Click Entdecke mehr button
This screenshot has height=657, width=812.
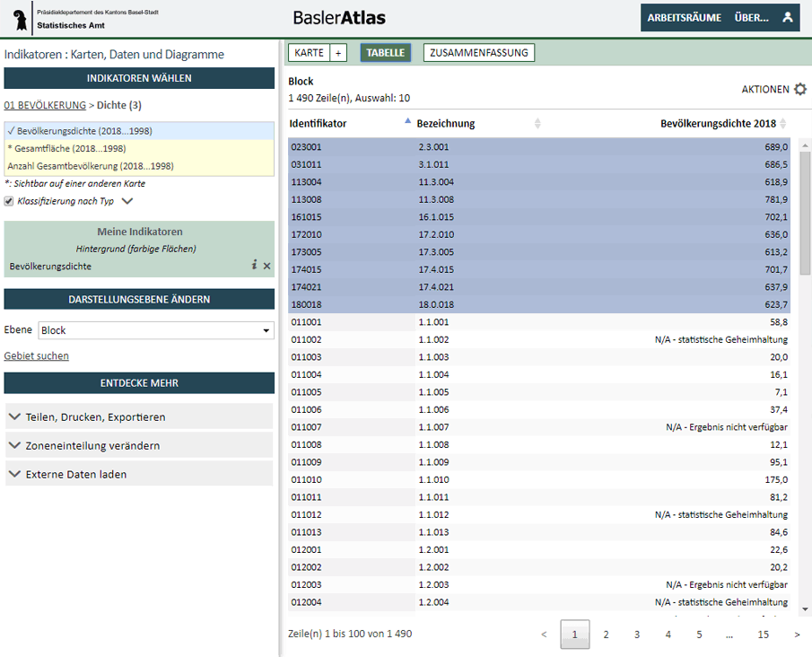(139, 383)
